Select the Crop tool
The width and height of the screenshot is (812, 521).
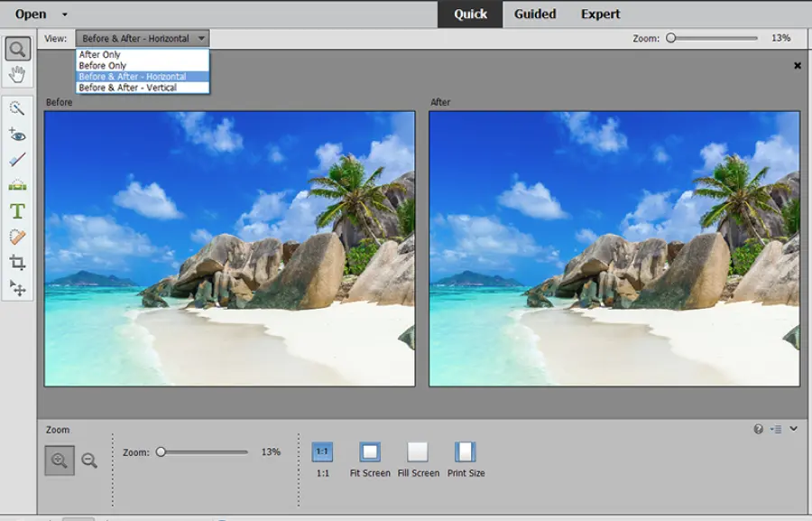pos(17,262)
